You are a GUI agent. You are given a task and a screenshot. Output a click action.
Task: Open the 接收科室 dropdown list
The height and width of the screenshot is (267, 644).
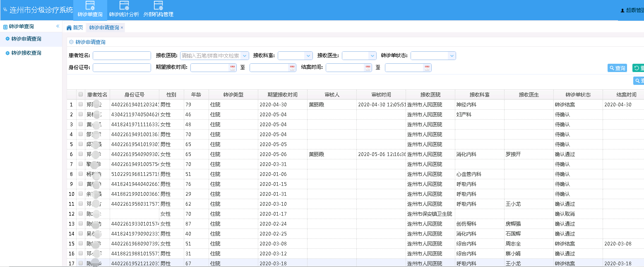(308, 56)
